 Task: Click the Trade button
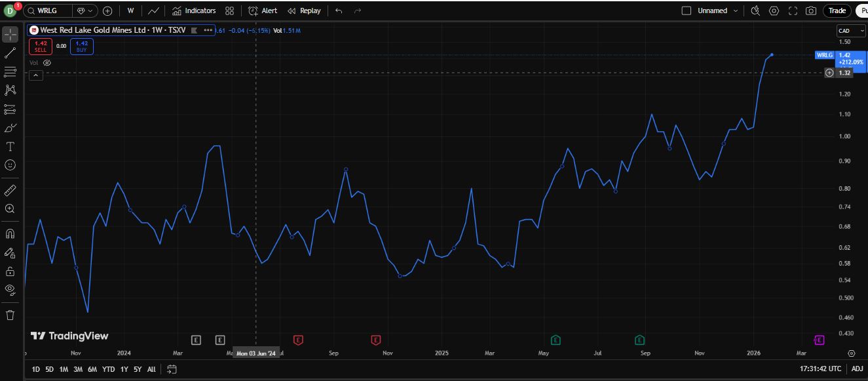pos(837,10)
